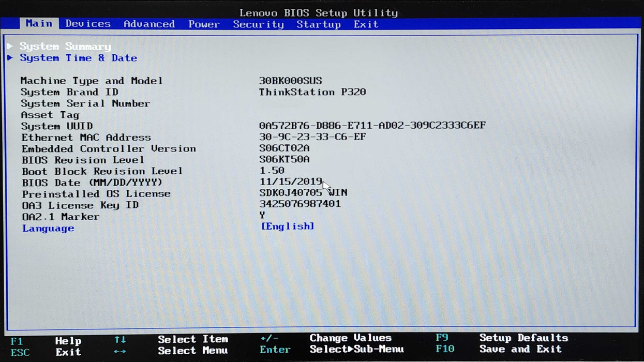This screenshot has height=362, width=644.
Task: Click the BIOS Date (MM/DD/YYYY) label
Action: (x=92, y=183)
